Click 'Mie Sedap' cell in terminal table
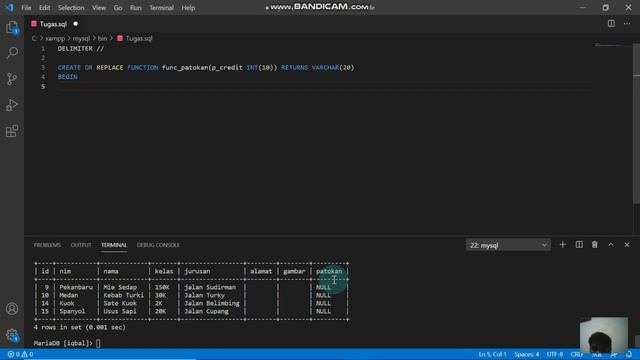The width and height of the screenshot is (640, 360). pyautogui.click(x=120, y=287)
